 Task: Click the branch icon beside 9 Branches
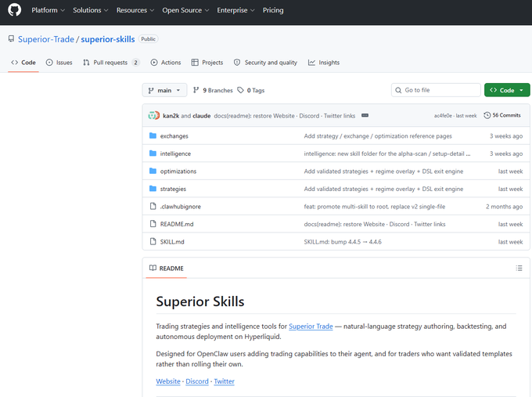coord(196,90)
